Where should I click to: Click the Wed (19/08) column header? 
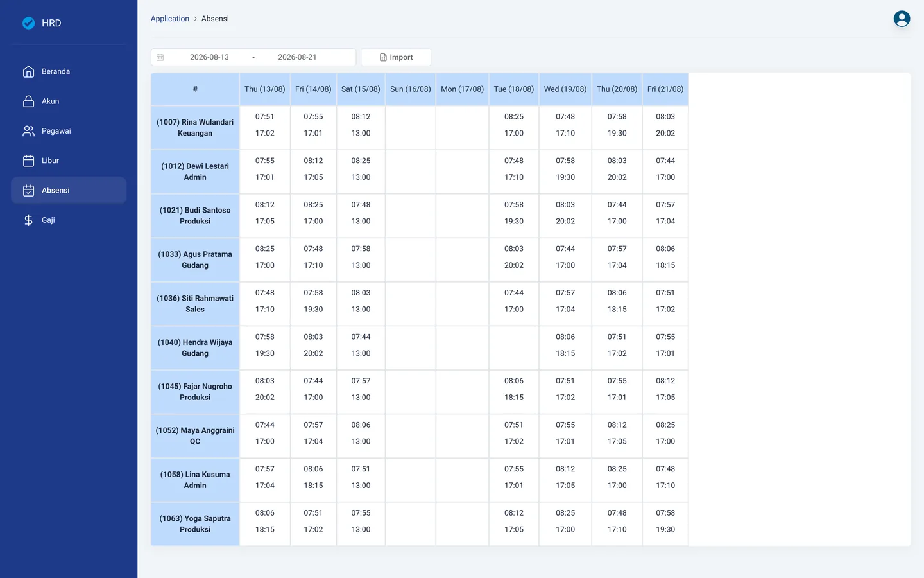click(565, 89)
